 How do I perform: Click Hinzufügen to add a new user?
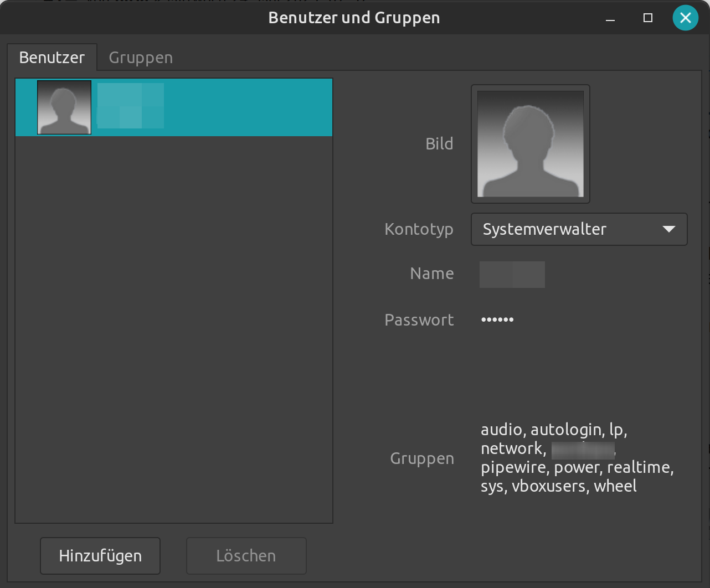100,555
